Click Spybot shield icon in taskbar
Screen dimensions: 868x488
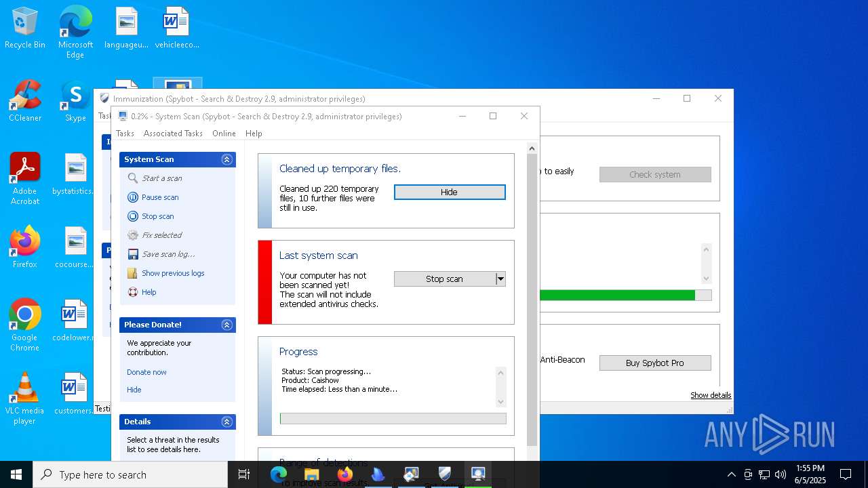click(x=445, y=474)
